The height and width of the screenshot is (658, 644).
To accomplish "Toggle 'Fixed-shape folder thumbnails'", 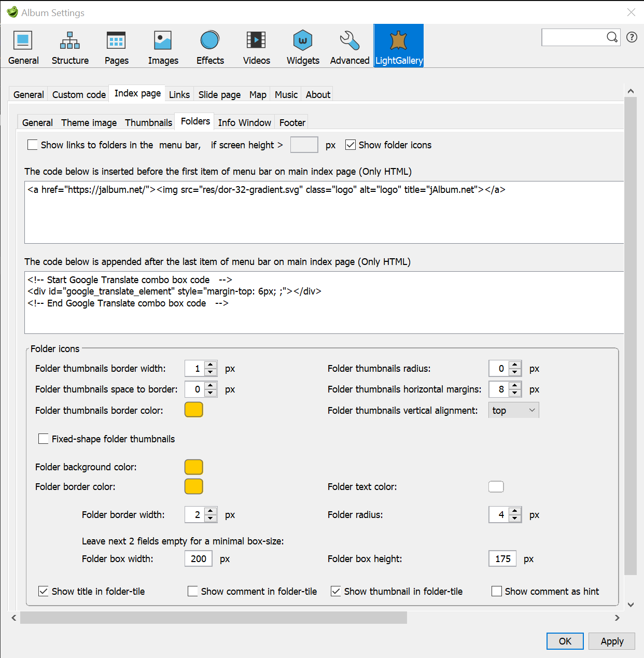I will pyautogui.click(x=44, y=439).
